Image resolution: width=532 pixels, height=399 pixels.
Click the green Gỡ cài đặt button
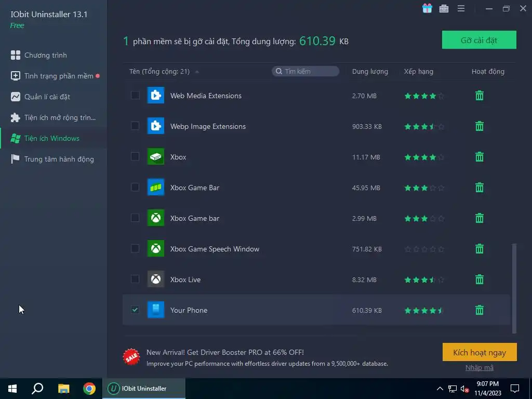pos(479,40)
